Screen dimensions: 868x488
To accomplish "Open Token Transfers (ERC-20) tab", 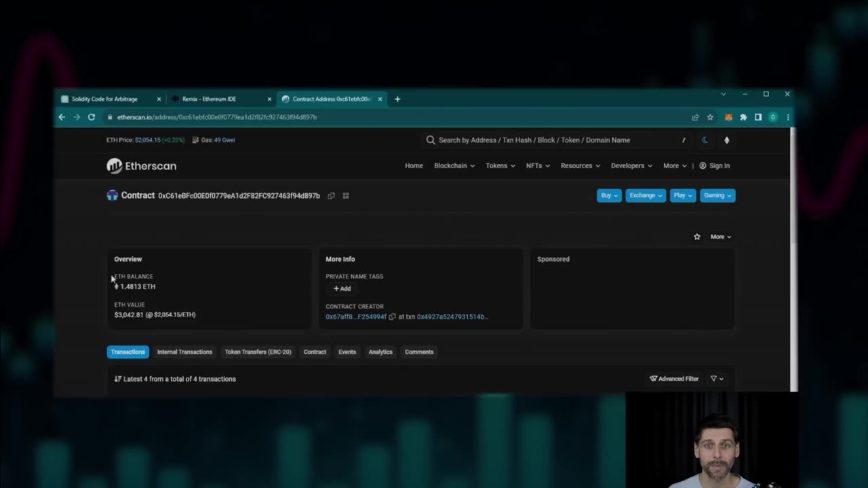I will tap(258, 352).
